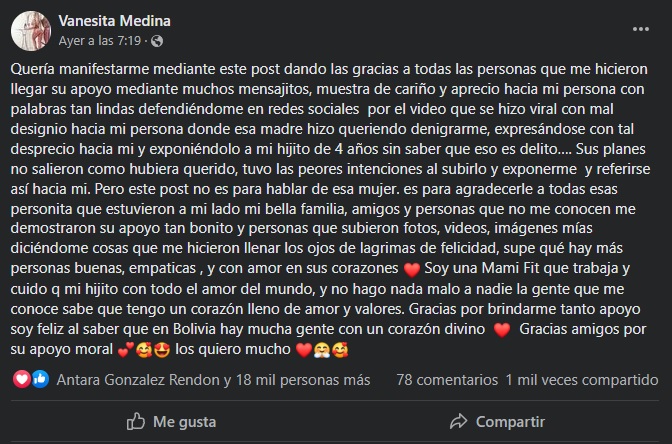The width and height of the screenshot is (672, 444).
Task: Open the three-dot post options menu
Action: point(641,27)
